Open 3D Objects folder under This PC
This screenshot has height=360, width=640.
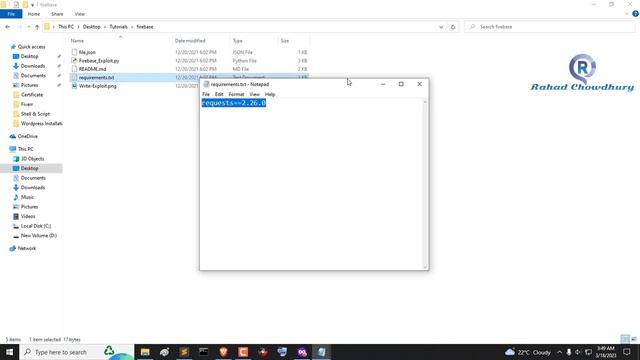pyautogui.click(x=29, y=159)
